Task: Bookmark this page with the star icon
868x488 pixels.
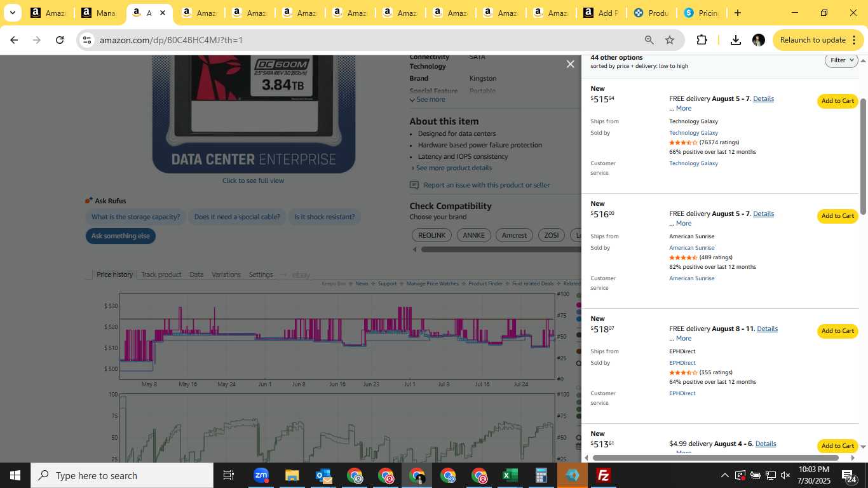Action: pos(670,40)
